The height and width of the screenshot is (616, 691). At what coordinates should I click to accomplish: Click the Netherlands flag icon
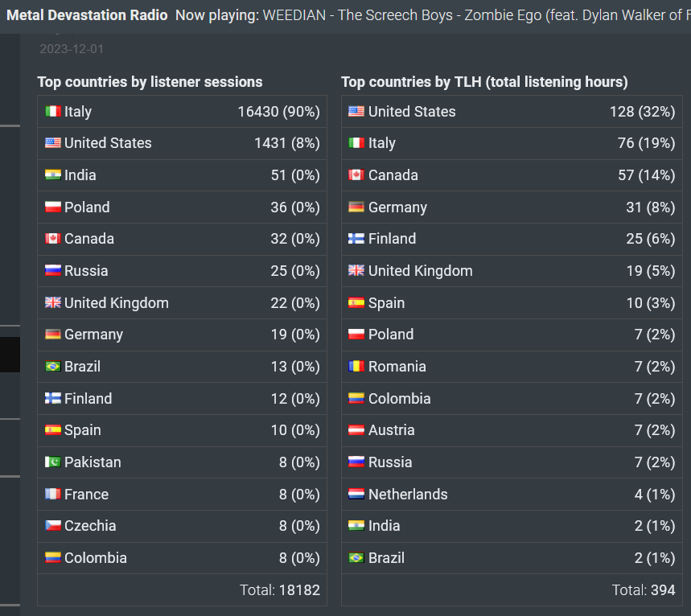pos(356,494)
